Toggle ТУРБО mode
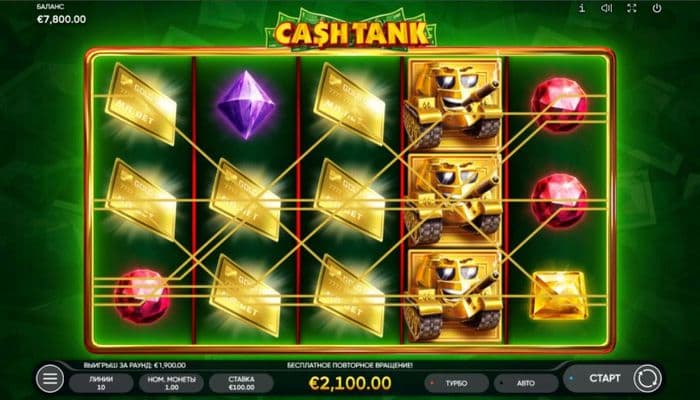This screenshot has width=700, height=400. (x=456, y=383)
